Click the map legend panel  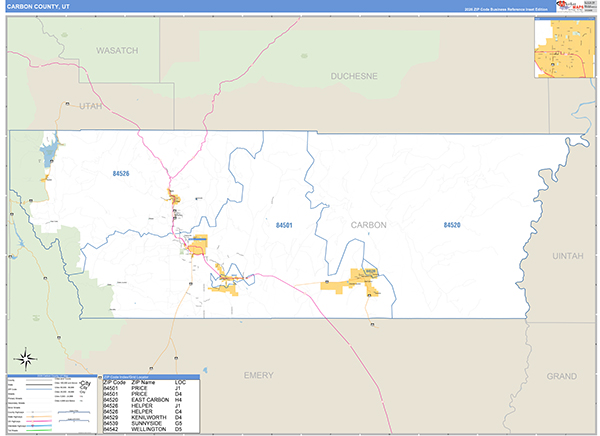pyautogui.click(x=52, y=404)
